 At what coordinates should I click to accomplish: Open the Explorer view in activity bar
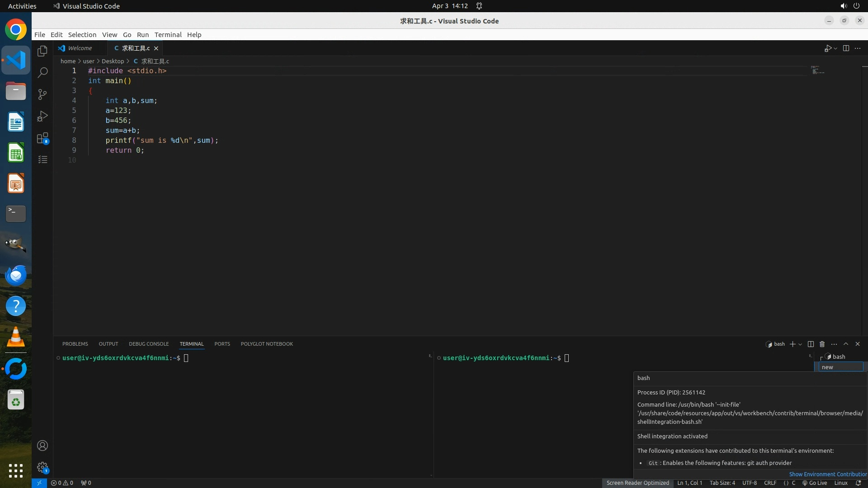point(42,51)
